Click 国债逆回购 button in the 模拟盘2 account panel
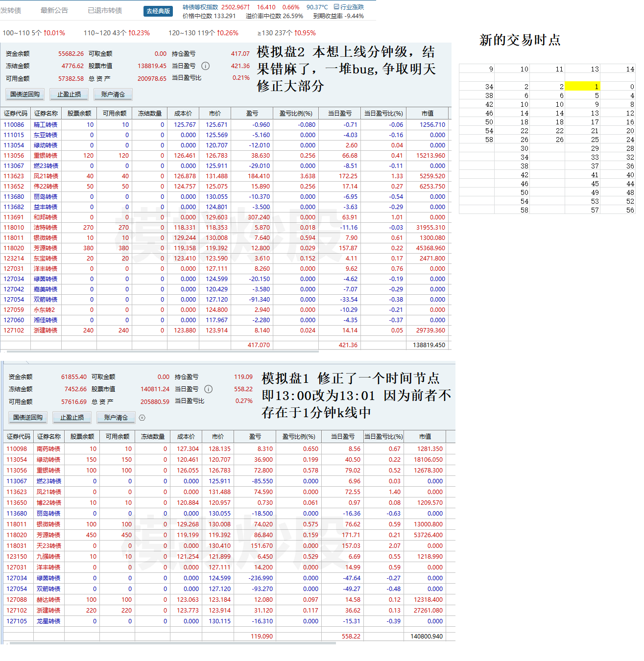The image size is (644, 661). (25, 94)
